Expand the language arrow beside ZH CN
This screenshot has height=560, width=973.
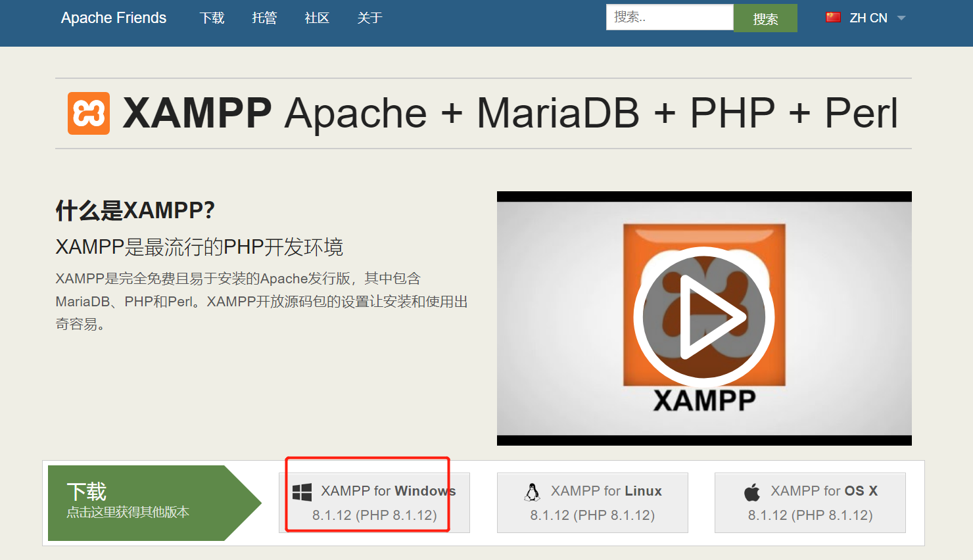pos(901,18)
